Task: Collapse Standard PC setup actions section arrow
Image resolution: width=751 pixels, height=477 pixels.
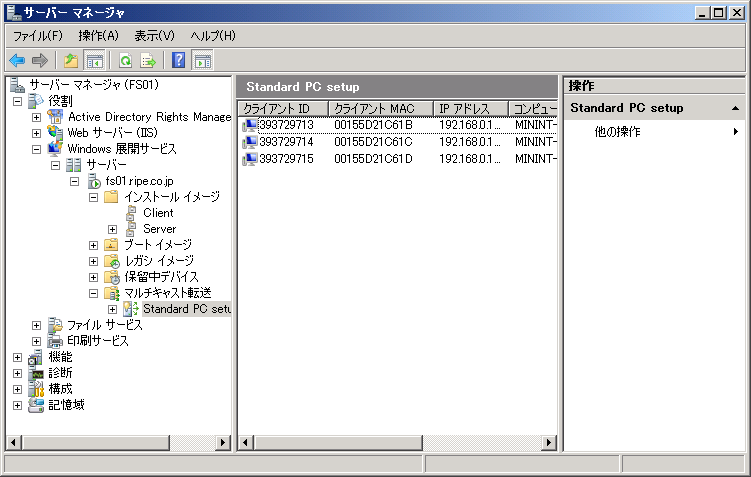Action: 735,108
